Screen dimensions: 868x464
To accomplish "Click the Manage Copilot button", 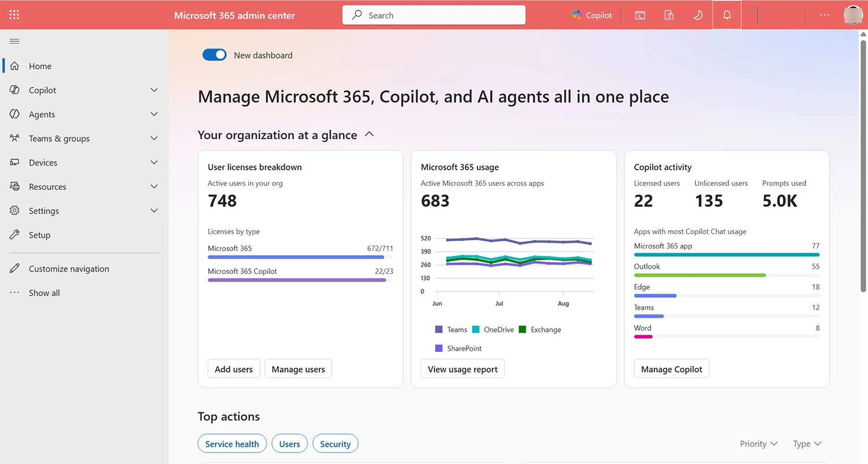I will click(671, 369).
